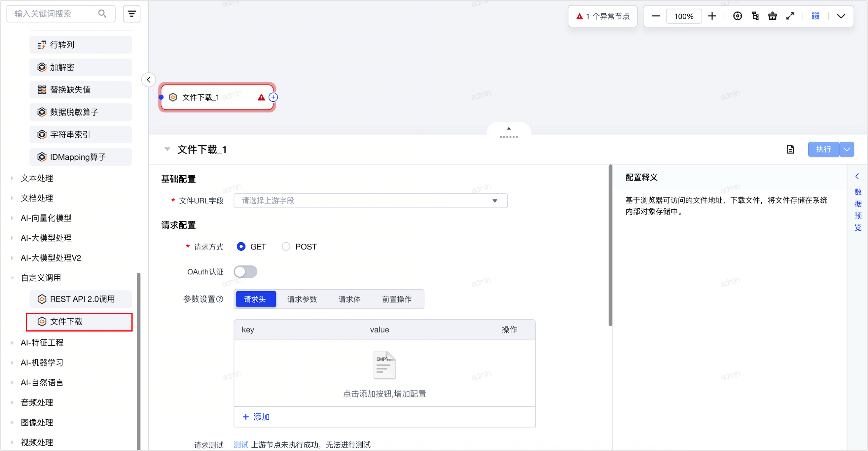The width and height of the screenshot is (868, 451).
Task: Collapse the 文件下载_1 panel triangle
Action: pos(167,149)
